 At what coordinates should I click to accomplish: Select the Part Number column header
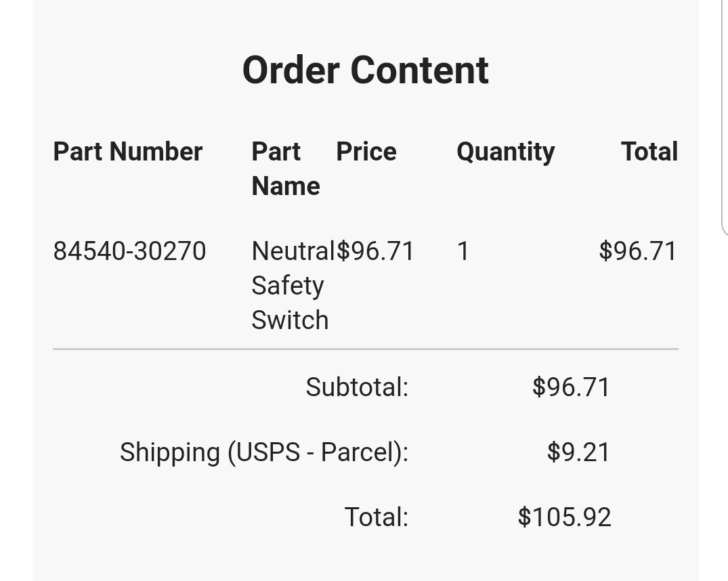pos(128,152)
